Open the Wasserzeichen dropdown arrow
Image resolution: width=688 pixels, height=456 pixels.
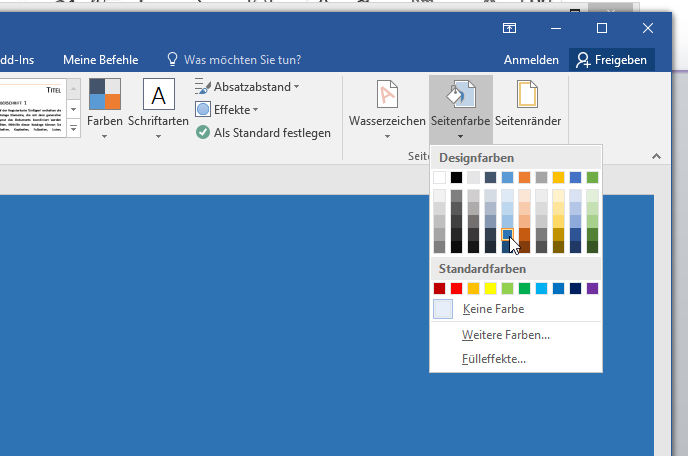[x=387, y=136]
